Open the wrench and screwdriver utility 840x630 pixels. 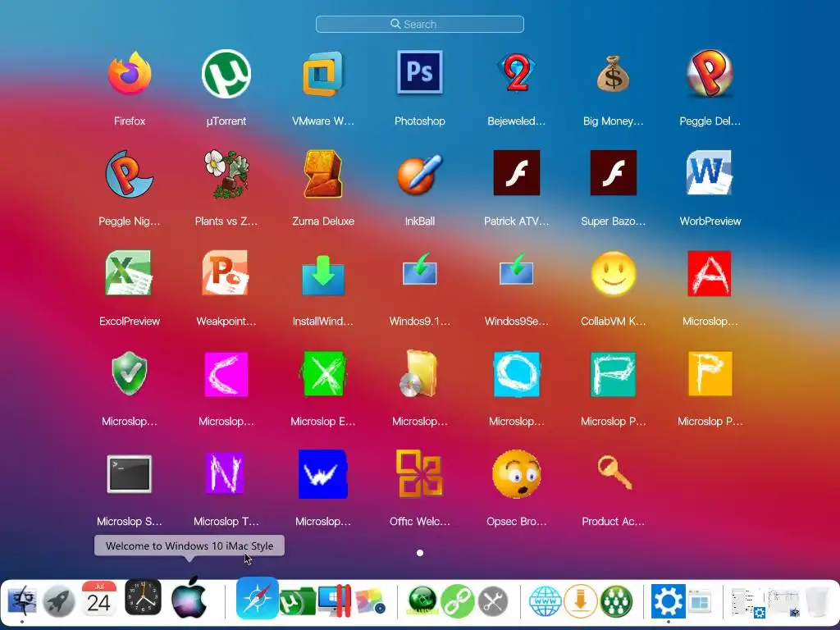click(493, 601)
